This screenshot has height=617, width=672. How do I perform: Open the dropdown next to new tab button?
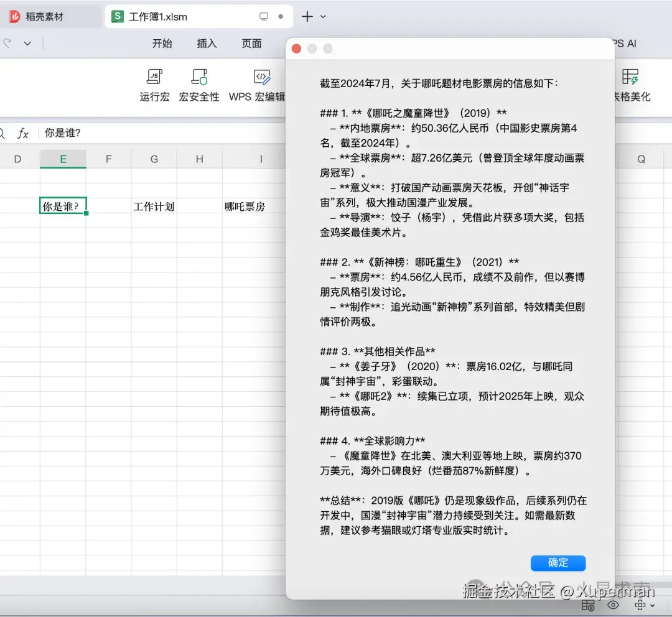pos(323,17)
